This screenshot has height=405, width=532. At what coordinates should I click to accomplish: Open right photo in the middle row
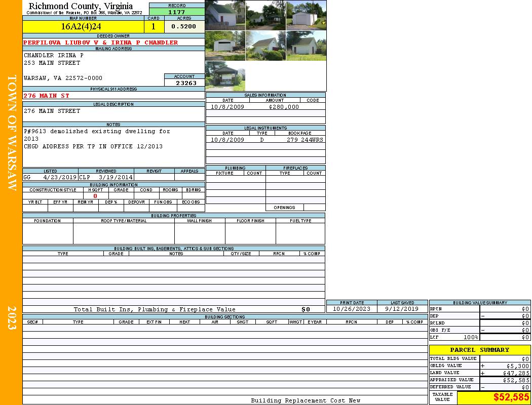tap(306, 46)
